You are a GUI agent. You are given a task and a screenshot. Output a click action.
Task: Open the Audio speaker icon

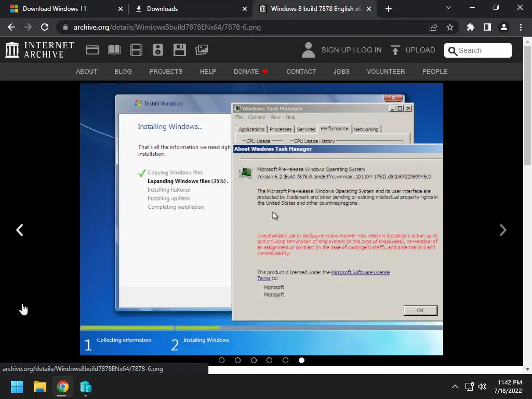pos(158,50)
